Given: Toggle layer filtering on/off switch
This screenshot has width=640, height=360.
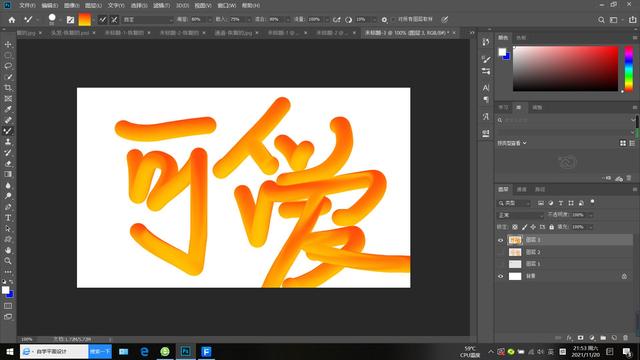Looking at the screenshot, I should coord(592,202).
